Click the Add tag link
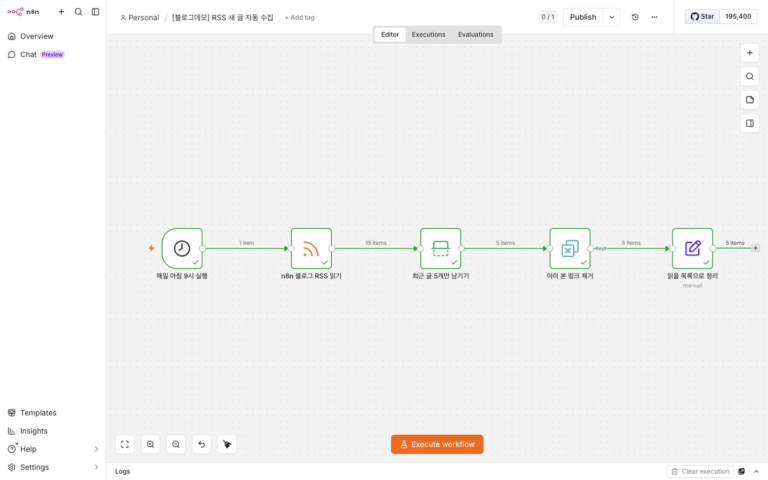768x480 pixels. pos(299,18)
